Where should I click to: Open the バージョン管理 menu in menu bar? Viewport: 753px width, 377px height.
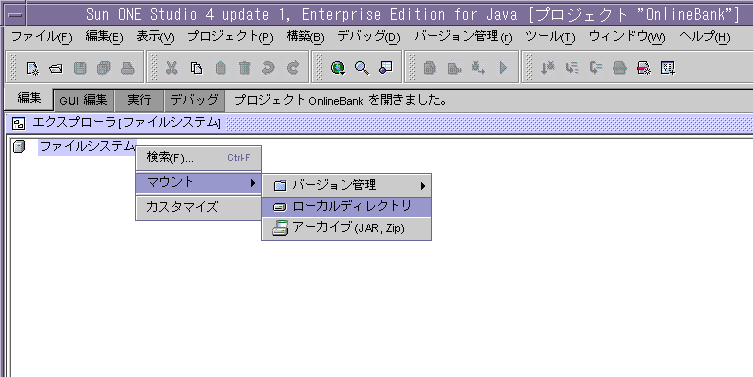(x=463, y=37)
